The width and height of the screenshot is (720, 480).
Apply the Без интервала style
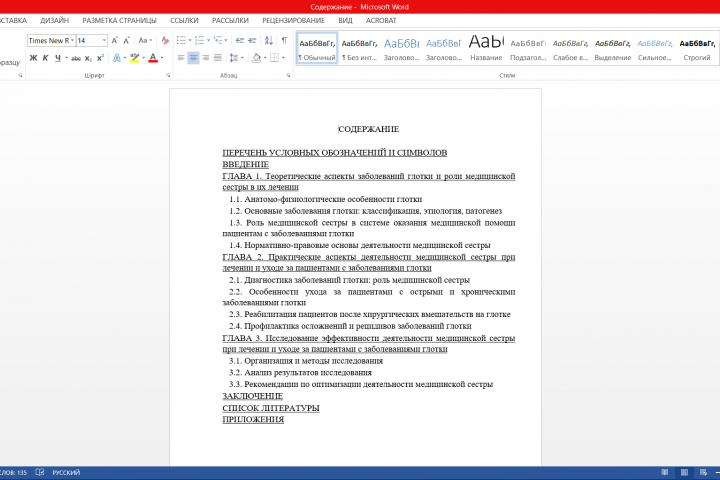click(x=359, y=49)
